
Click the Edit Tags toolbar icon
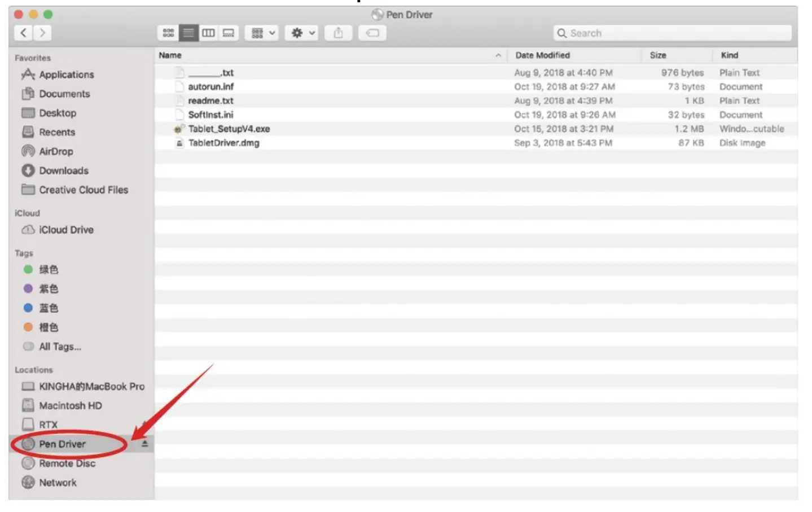[x=372, y=33]
